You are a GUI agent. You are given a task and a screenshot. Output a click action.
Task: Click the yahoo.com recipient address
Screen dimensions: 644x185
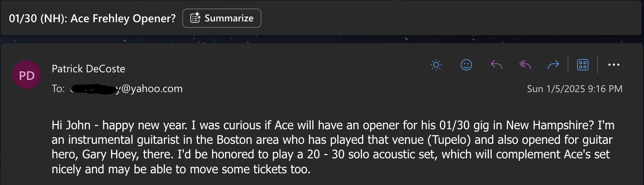149,89
